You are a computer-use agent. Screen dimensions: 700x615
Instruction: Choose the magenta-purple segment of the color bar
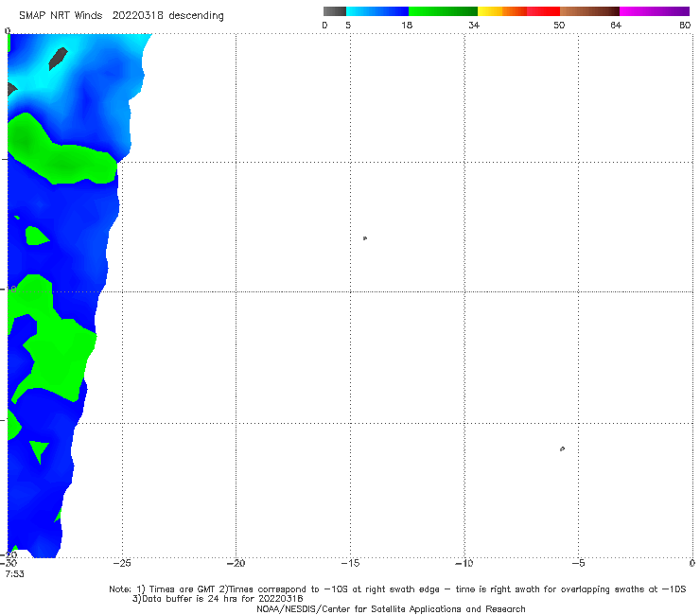click(655, 11)
